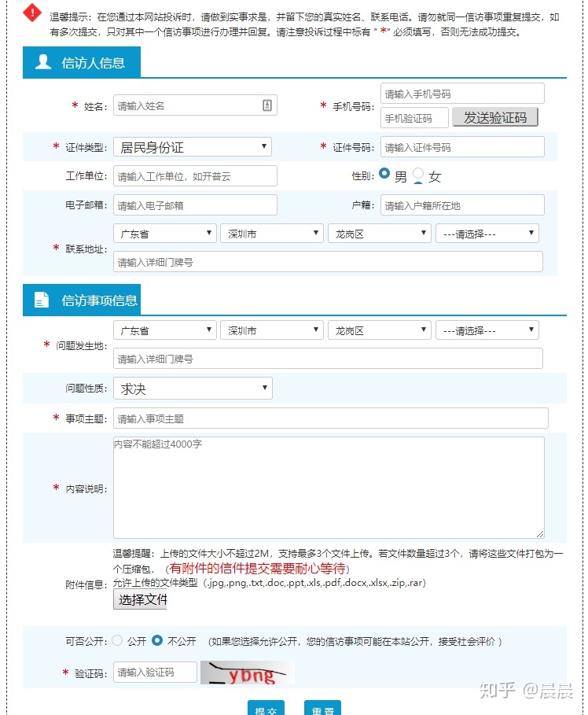Click the document icon beside 信访事项信息
588x715 pixels.
tap(42, 300)
